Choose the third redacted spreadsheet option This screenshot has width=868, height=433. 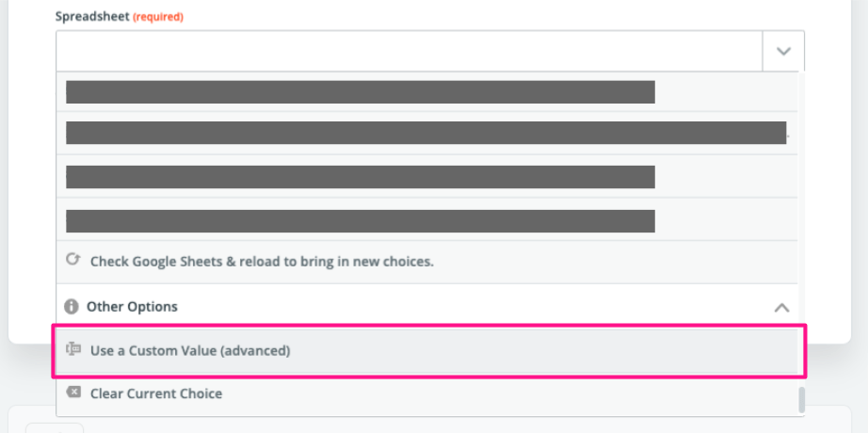(360, 177)
